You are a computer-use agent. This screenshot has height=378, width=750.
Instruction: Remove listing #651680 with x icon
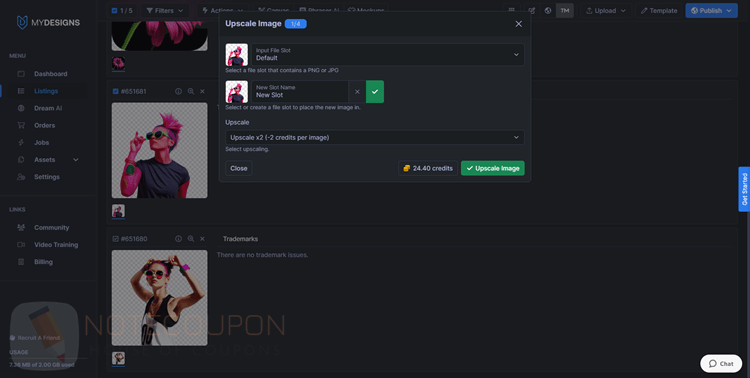point(202,239)
